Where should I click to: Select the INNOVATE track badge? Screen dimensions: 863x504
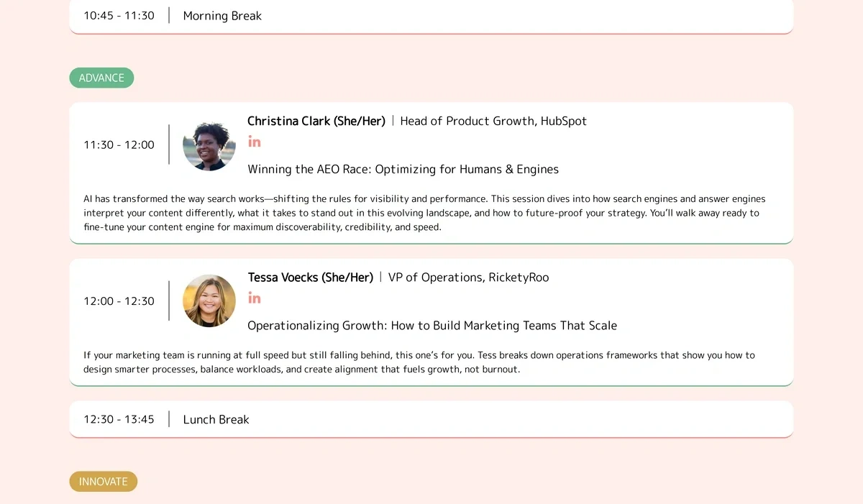pyautogui.click(x=103, y=481)
